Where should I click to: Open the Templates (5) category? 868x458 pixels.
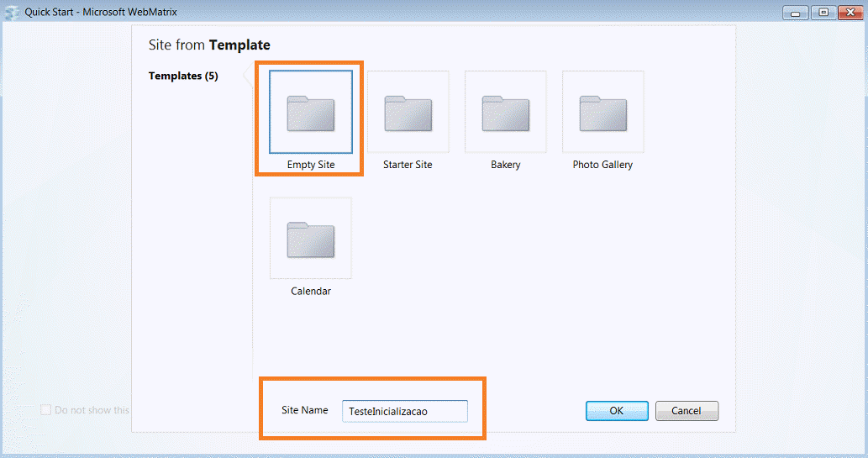pos(183,76)
